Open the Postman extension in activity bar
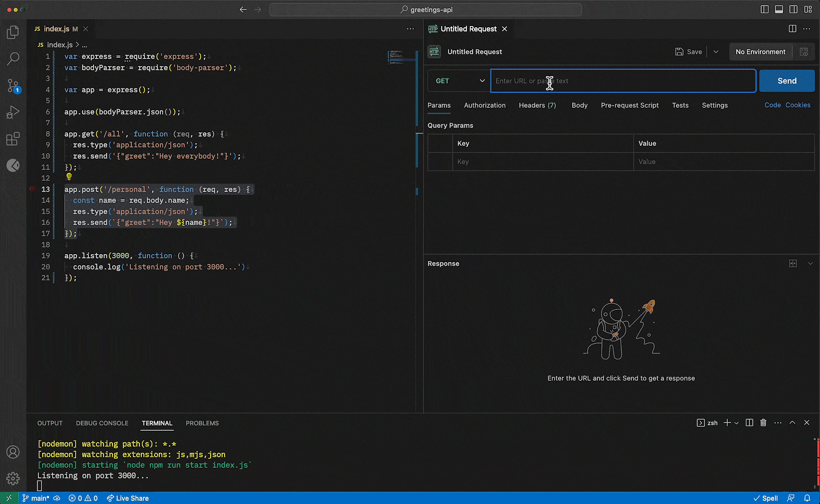The width and height of the screenshot is (820, 504). pyautogui.click(x=13, y=165)
